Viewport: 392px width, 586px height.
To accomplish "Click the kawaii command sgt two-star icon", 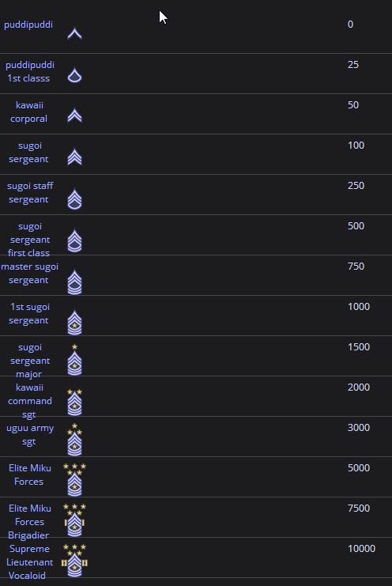I will point(74,402).
